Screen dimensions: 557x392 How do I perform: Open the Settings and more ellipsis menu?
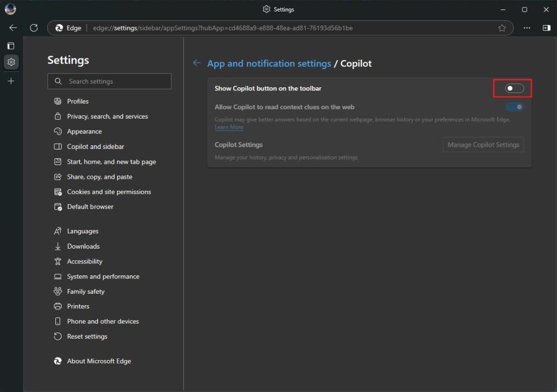click(x=526, y=28)
